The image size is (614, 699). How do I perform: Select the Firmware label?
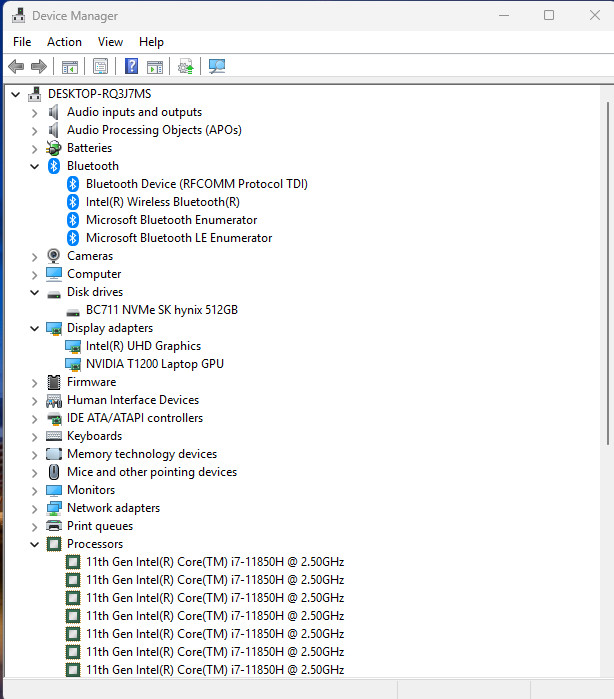pos(91,382)
